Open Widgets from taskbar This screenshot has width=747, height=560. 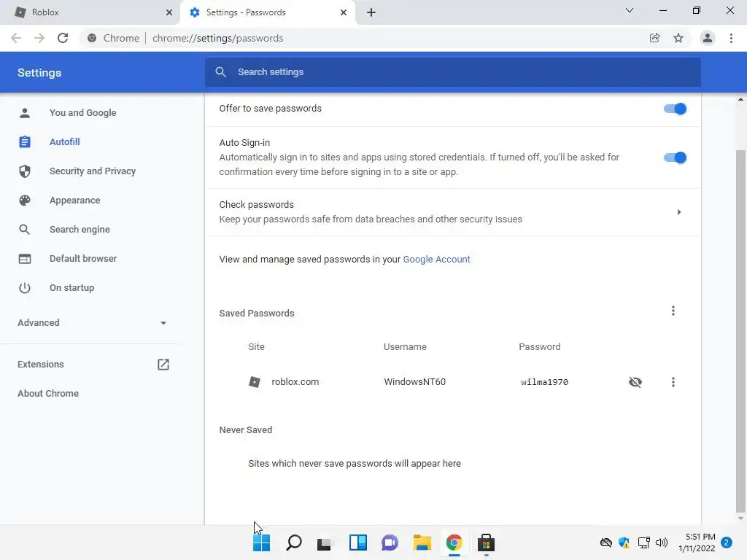357,542
